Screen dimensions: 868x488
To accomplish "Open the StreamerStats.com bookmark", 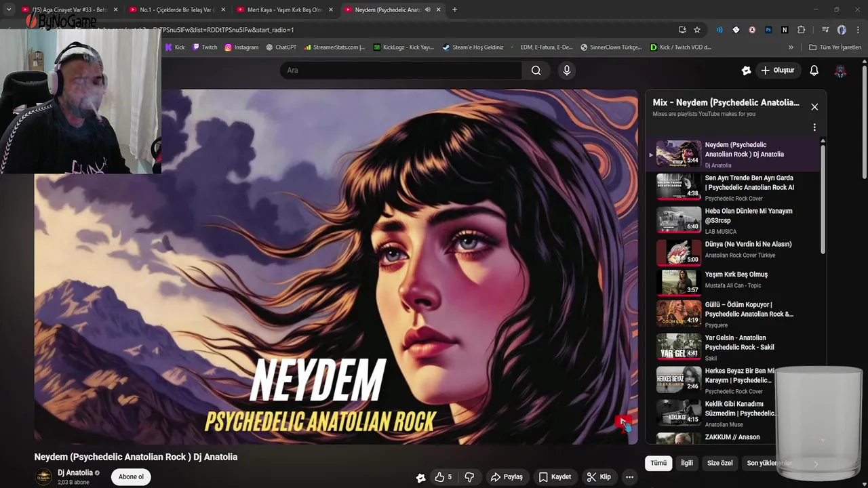I will (334, 47).
